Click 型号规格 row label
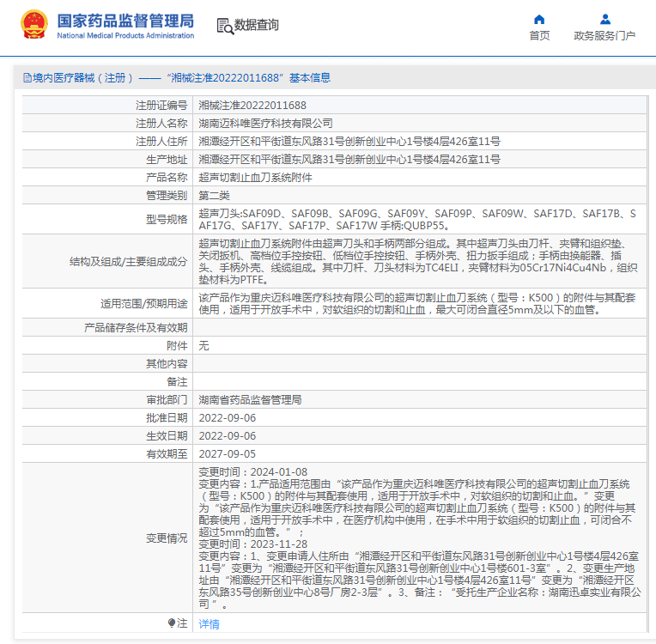Screen dimensions: 656x644 (x=167, y=219)
